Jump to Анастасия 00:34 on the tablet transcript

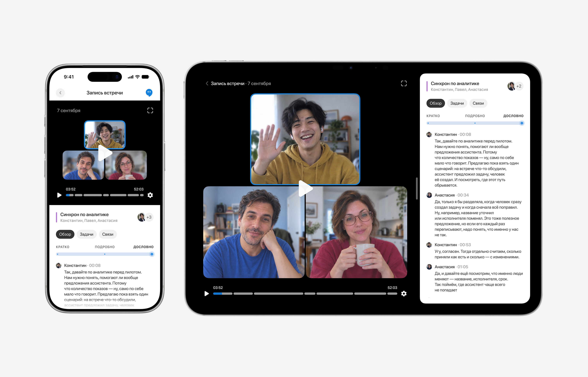pyautogui.click(x=451, y=195)
